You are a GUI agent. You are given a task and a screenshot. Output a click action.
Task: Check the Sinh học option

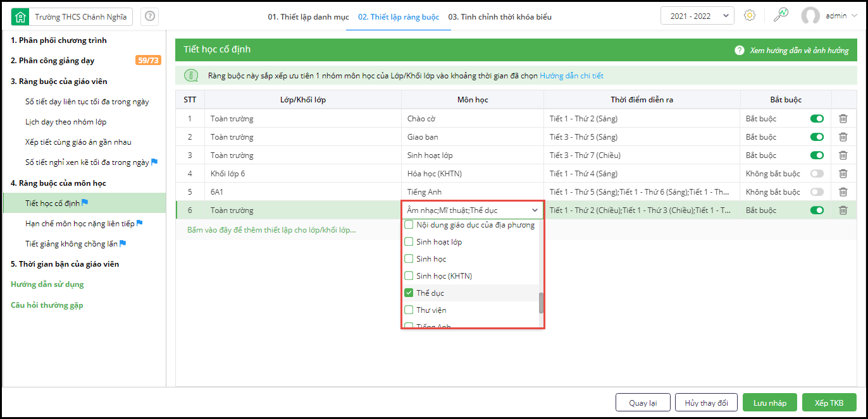coord(409,259)
